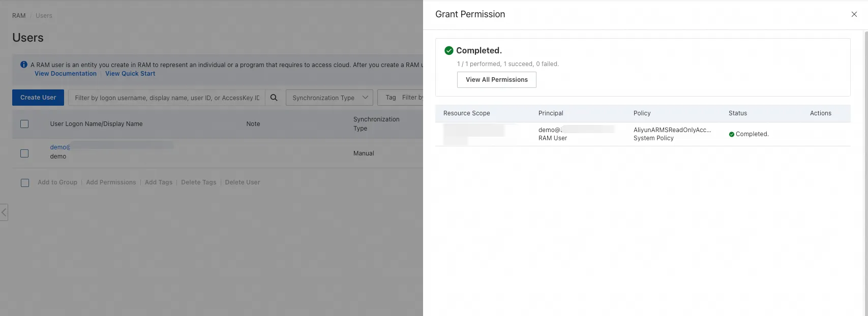Click the Create User button
This screenshot has width=868, height=316.
38,98
